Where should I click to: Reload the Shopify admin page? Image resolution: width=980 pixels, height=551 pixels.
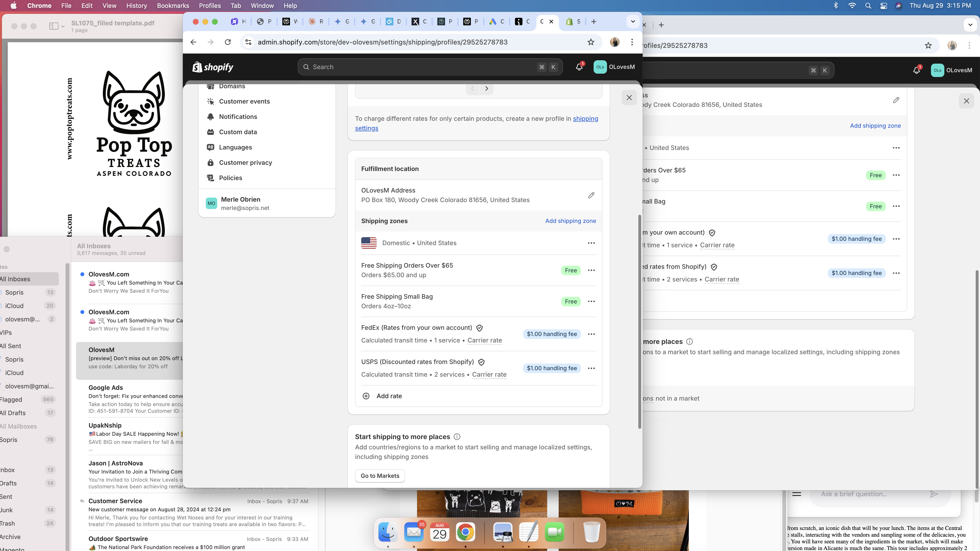coord(228,42)
